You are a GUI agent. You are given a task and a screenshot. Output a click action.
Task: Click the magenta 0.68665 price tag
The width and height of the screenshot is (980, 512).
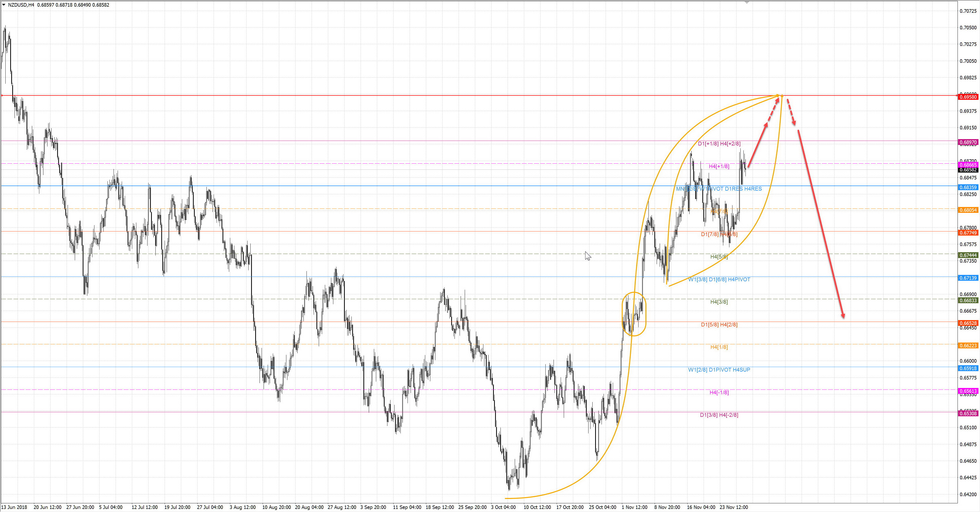968,165
